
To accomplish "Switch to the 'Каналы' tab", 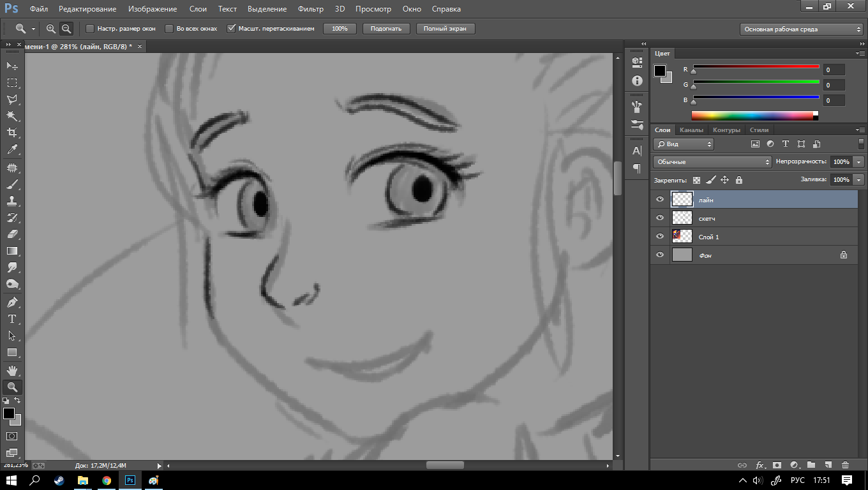I will 691,130.
